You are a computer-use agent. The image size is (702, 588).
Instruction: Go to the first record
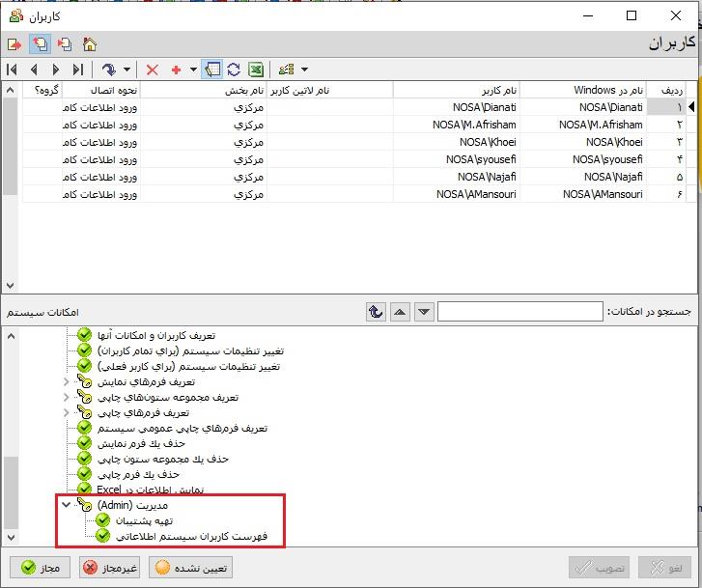point(13,70)
